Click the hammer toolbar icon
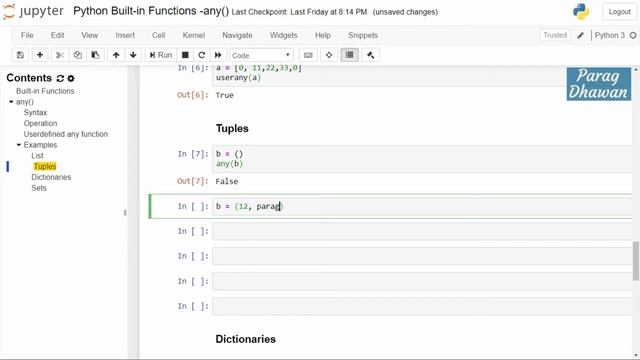This screenshot has width=640, height=360. click(x=371, y=55)
